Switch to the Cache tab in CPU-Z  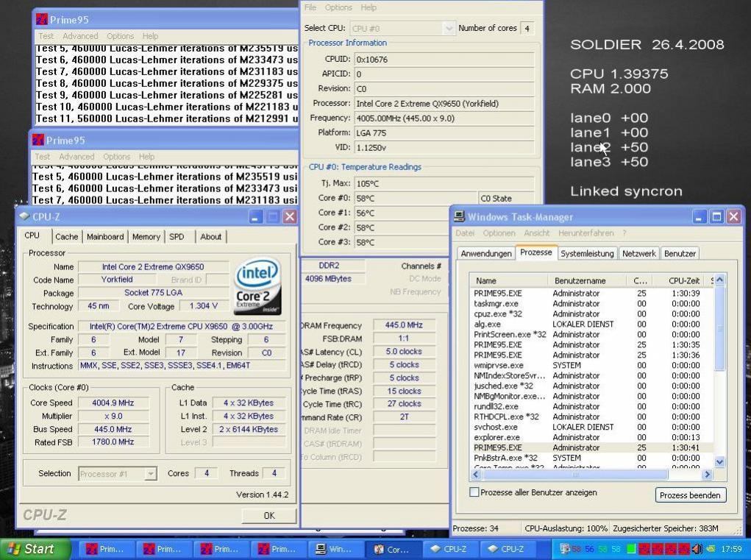pos(66,237)
